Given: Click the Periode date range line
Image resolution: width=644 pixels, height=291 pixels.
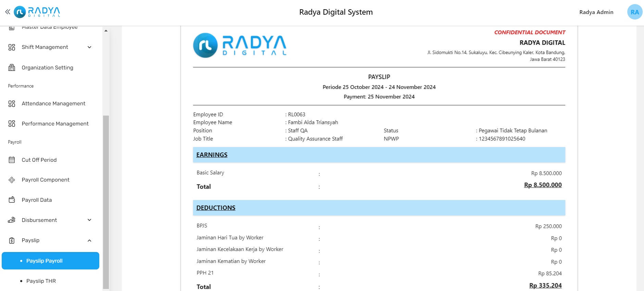Looking at the screenshot, I should tap(379, 87).
